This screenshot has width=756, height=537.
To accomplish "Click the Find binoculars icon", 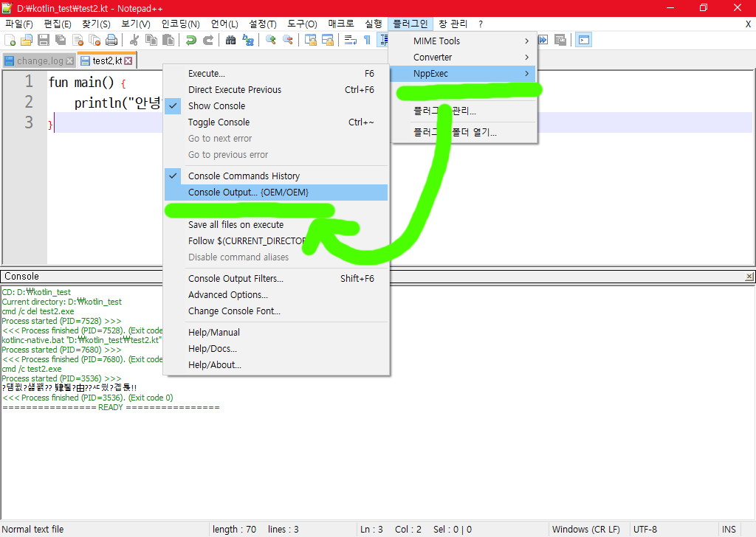I will [230, 40].
